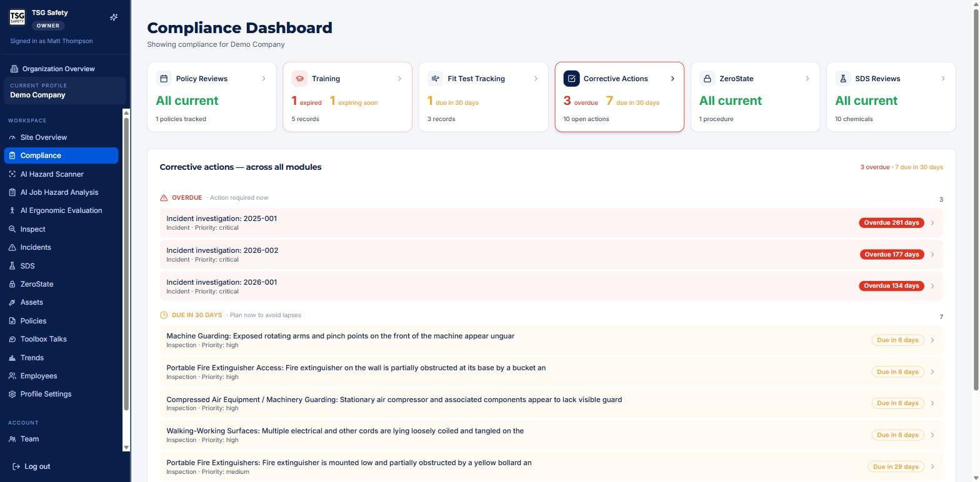Click the Due in 30 days clock icon

(x=164, y=315)
